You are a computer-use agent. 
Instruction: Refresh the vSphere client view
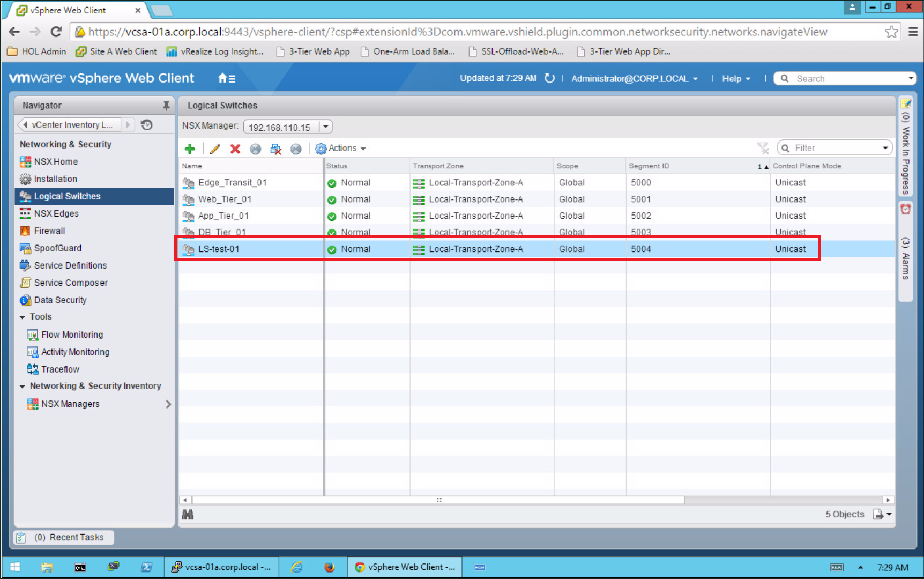click(x=549, y=78)
